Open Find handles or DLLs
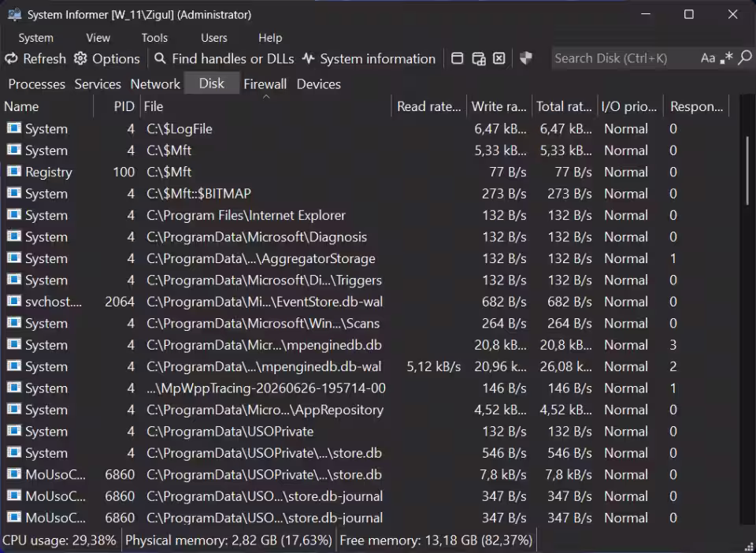Image resolution: width=756 pixels, height=553 pixels. click(224, 59)
